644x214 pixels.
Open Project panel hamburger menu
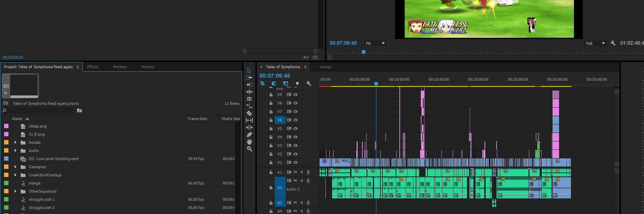coord(77,67)
